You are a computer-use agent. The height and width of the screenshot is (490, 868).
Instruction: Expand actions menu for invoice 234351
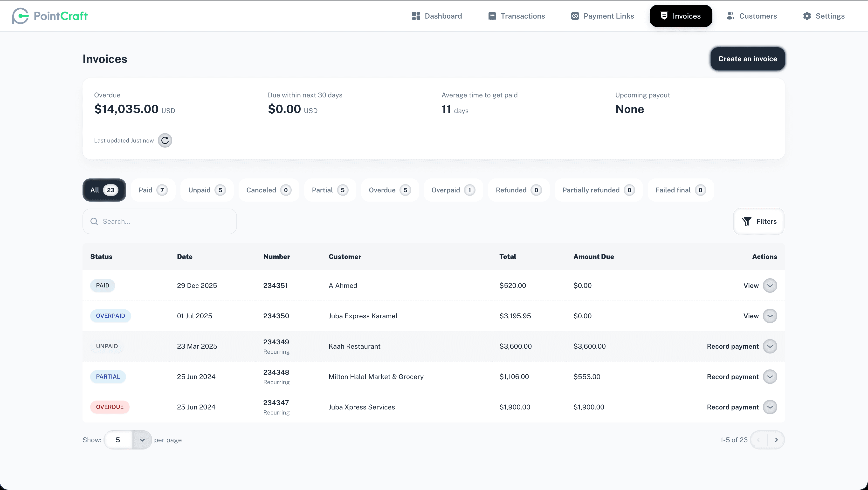pyautogui.click(x=770, y=286)
